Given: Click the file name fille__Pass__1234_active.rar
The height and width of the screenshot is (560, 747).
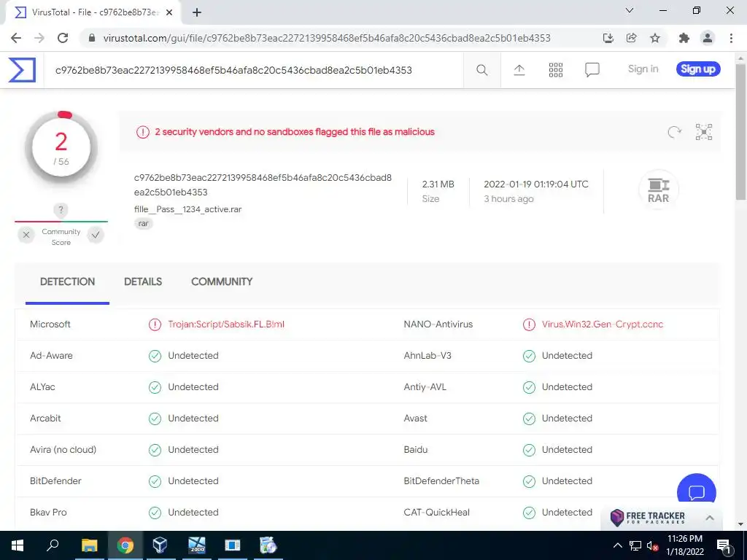Looking at the screenshot, I should [x=187, y=209].
